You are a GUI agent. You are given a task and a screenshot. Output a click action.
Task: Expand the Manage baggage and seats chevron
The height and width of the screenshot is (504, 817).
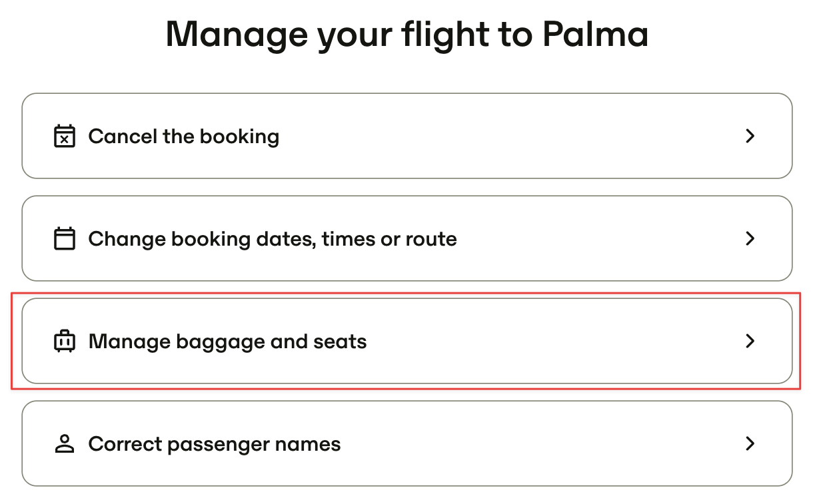[750, 341]
